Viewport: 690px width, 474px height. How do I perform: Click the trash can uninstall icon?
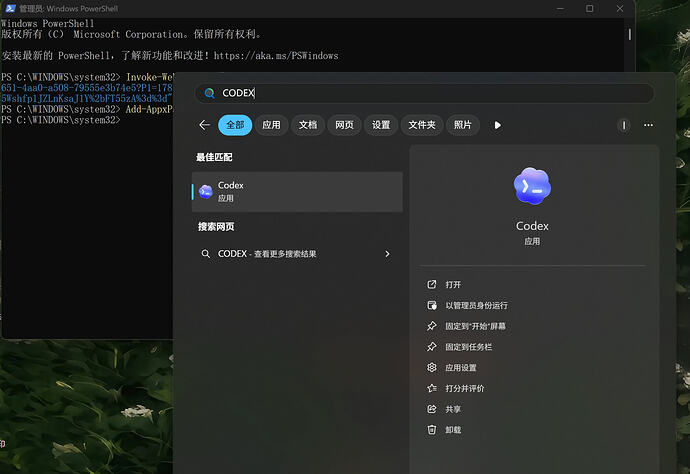[x=432, y=430]
